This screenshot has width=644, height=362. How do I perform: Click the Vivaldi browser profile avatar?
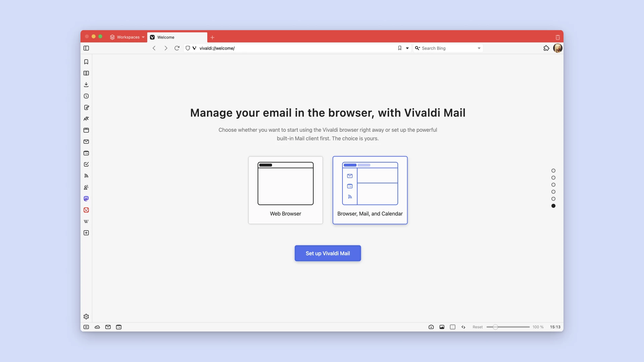click(557, 48)
